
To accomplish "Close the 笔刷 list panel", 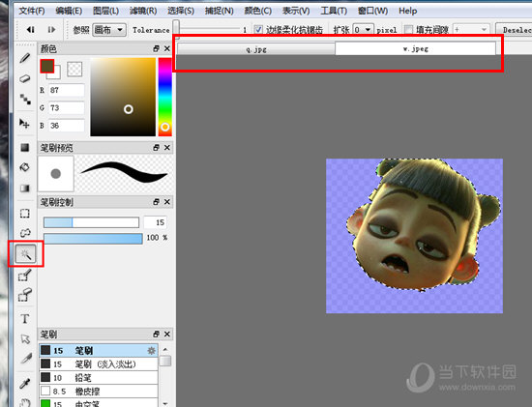I will [167, 334].
